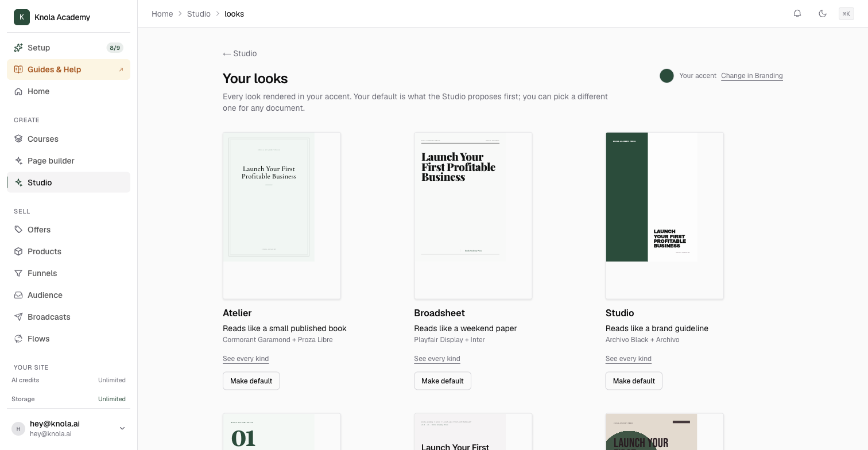Make Broadsheet the default look
Viewport: 868px width, 450px height.
coord(443,381)
